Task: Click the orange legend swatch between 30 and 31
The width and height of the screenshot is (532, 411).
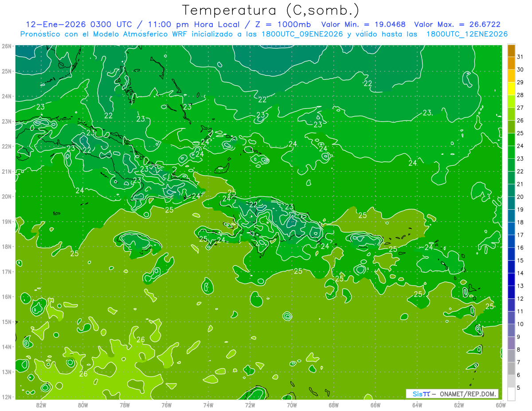Action: coord(511,63)
